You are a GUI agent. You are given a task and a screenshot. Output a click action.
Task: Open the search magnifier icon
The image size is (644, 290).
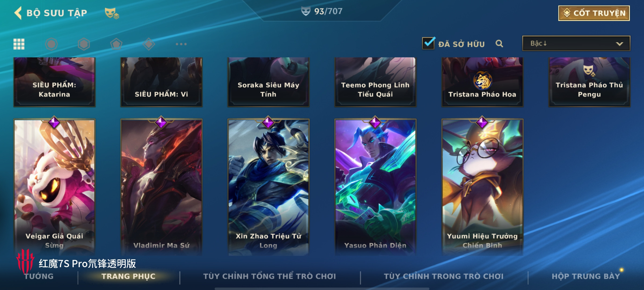499,44
